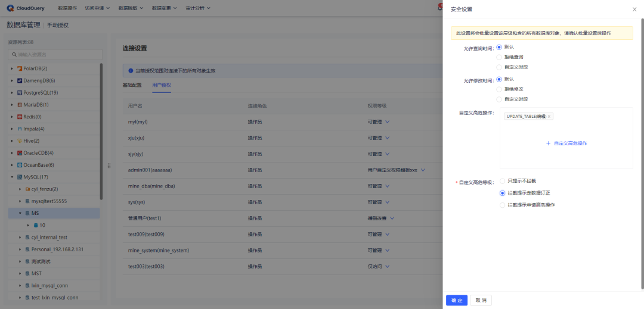The height and width of the screenshot is (309, 644).
Task: Switch to the 用户授权 tab
Action: 162,85
